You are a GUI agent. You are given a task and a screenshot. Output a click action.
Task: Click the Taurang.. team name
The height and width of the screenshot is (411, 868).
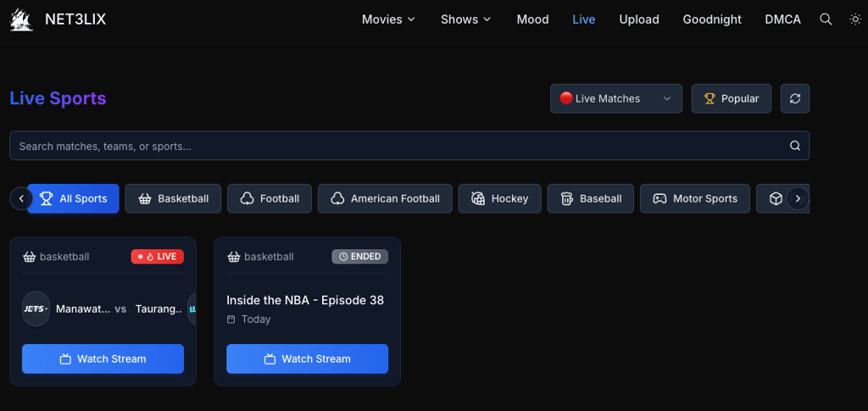coord(159,308)
